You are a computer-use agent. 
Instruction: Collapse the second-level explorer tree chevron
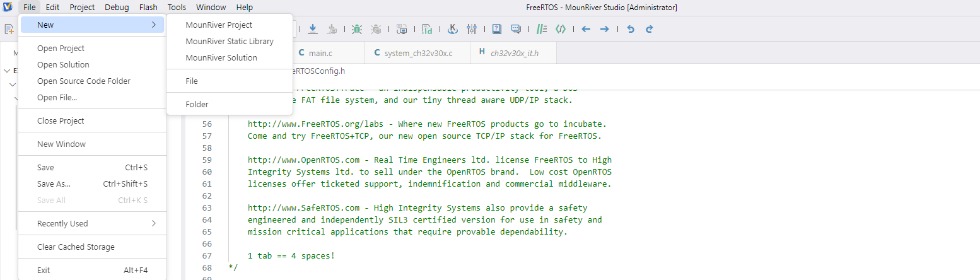(12, 85)
